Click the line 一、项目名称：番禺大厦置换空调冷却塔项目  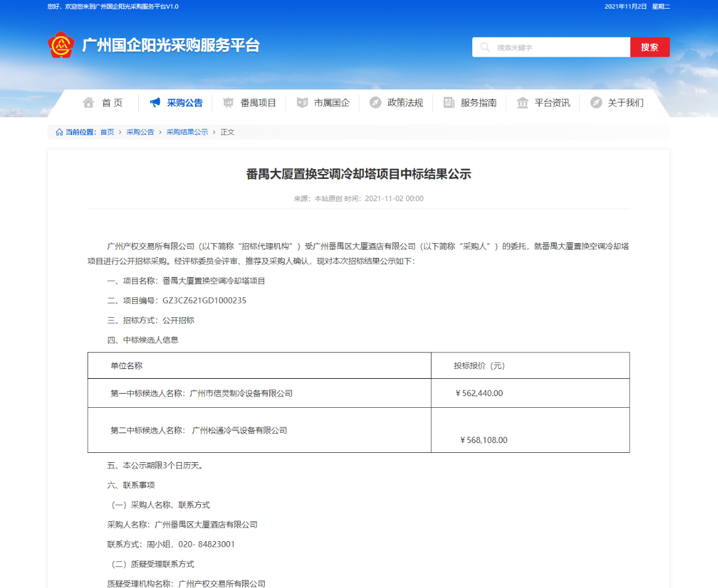pos(186,281)
